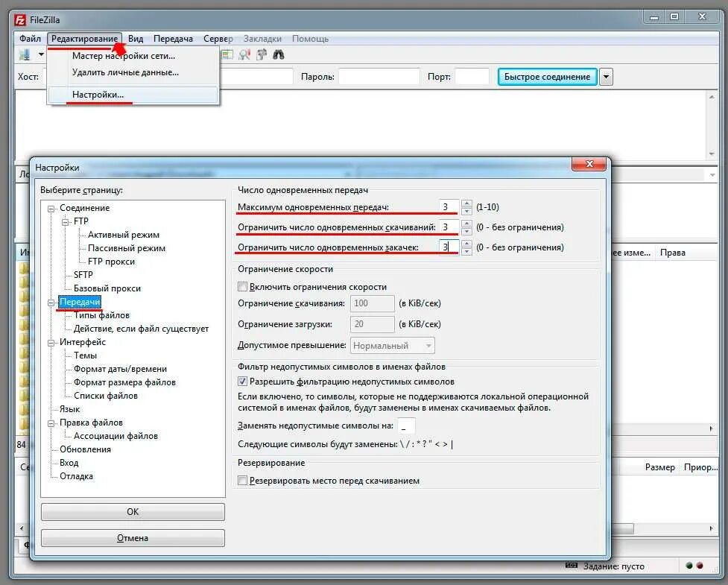Click the FileZilla logo in title bar
The width and height of the screenshot is (728, 585).
20,20
